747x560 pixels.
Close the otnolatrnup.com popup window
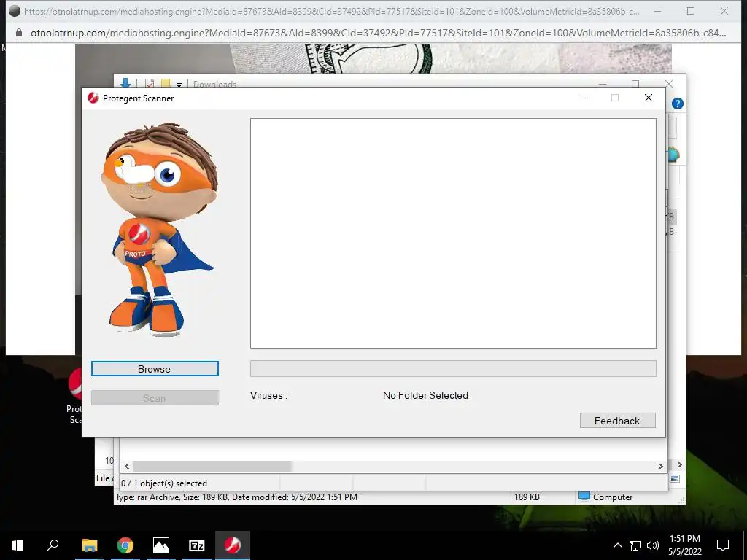click(724, 11)
